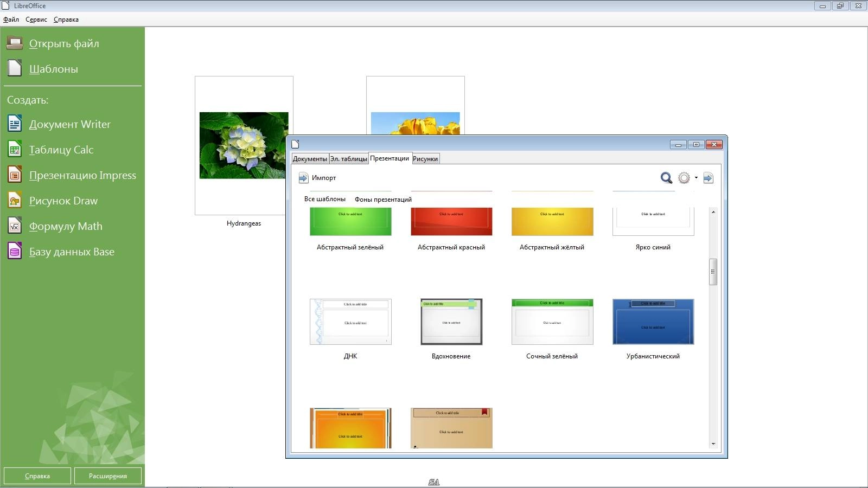This screenshot has height=488, width=868.
Task: Create a Базу данных Base
Action: click(x=72, y=252)
